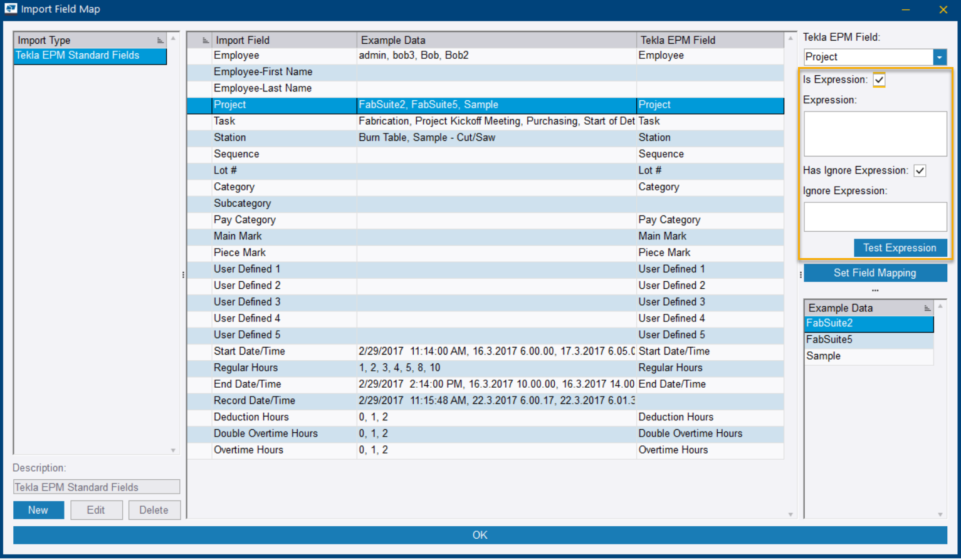Viewport: 961px width, 560px height.
Task: Click the grid menu icon beside Import Field header
Action: (205, 40)
